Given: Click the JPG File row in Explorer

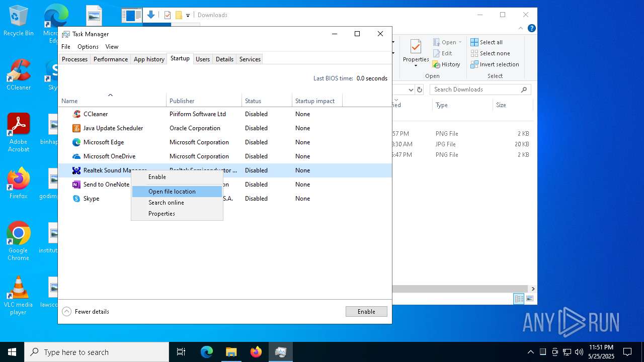Looking at the screenshot, I should [x=462, y=144].
